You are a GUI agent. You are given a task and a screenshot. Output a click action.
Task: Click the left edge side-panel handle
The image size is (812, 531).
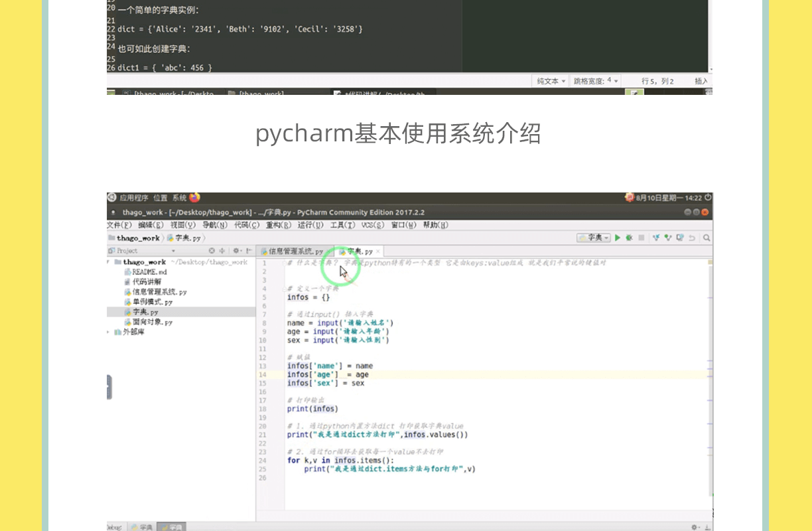click(x=109, y=387)
